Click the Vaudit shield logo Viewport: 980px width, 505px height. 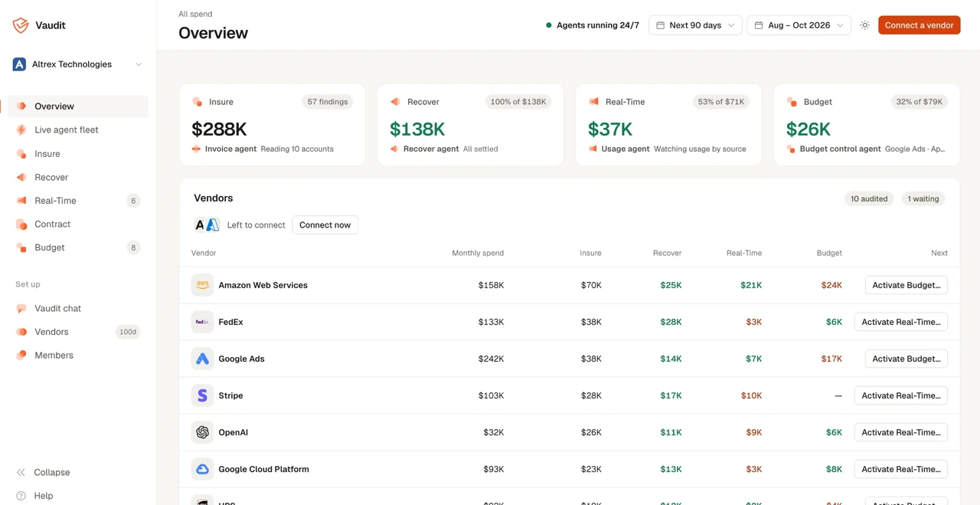[x=21, y=25]
